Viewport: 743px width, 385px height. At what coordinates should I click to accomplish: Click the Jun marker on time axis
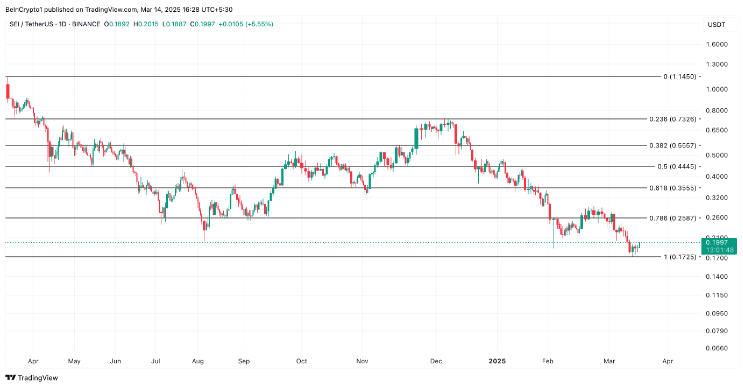[115, 361]
